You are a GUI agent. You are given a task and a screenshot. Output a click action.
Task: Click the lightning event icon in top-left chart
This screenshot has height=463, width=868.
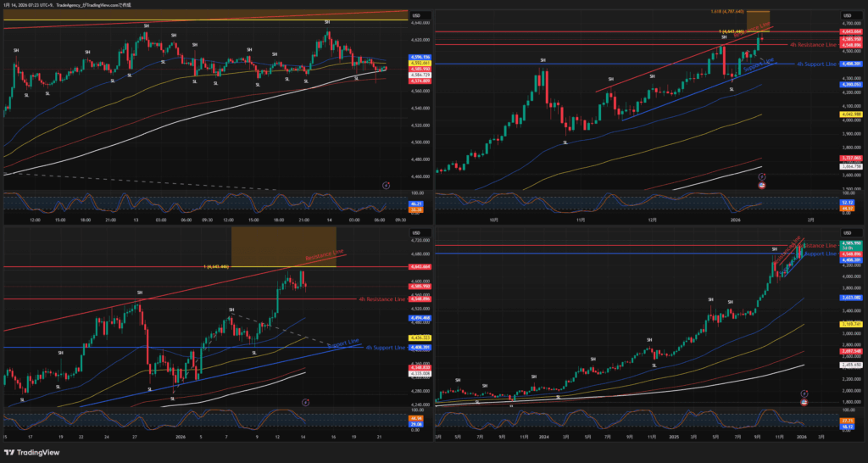pyautogui.click(x=386, y=184)
